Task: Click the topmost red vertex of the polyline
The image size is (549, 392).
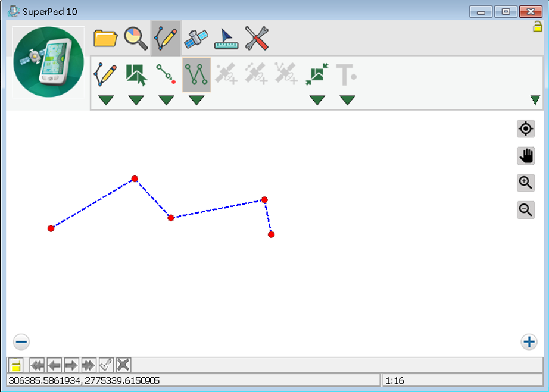Action: pos(135,178)
